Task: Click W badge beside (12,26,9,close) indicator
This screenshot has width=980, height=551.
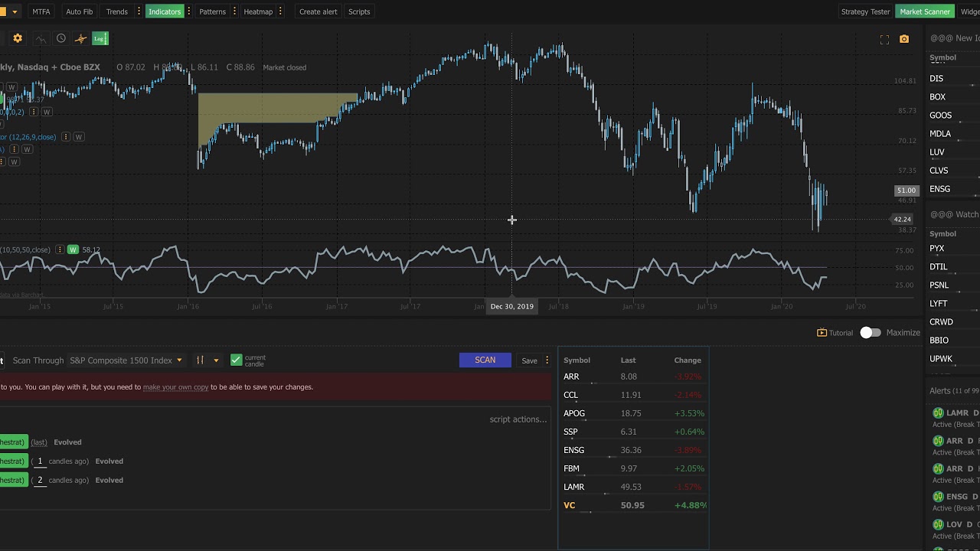Action: coord(78,137)
